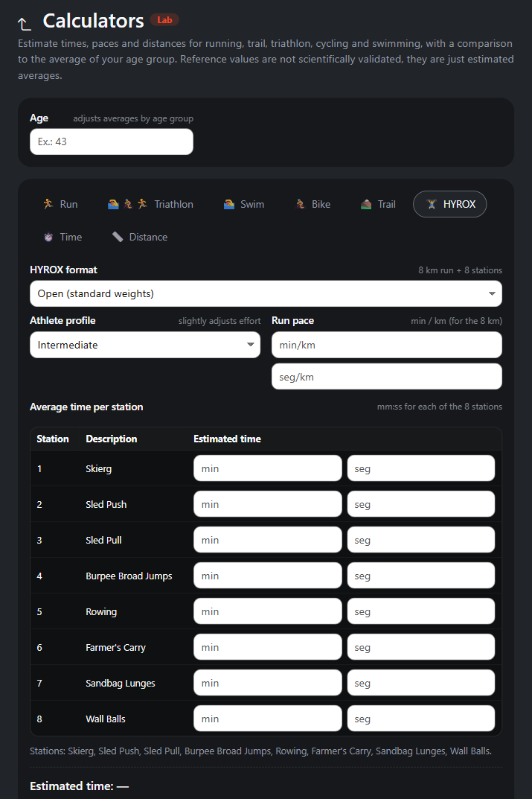Click the 'Sled Push' station name

click(x=106, y=504)
